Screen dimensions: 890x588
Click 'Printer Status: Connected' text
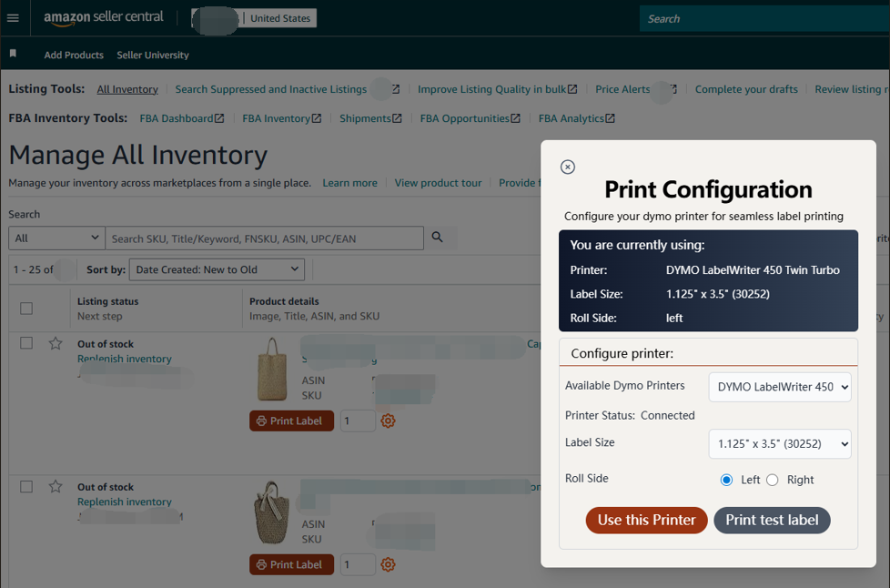pos(630,415)
